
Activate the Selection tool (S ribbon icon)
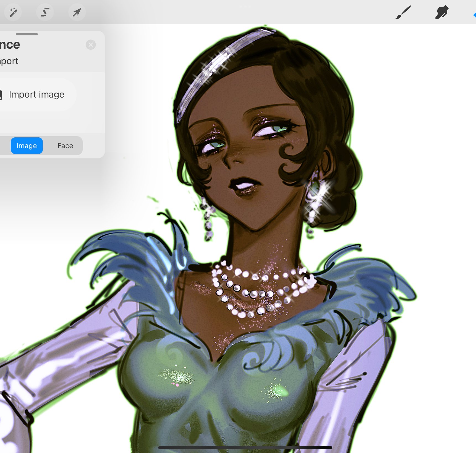(x=45, y=12)
